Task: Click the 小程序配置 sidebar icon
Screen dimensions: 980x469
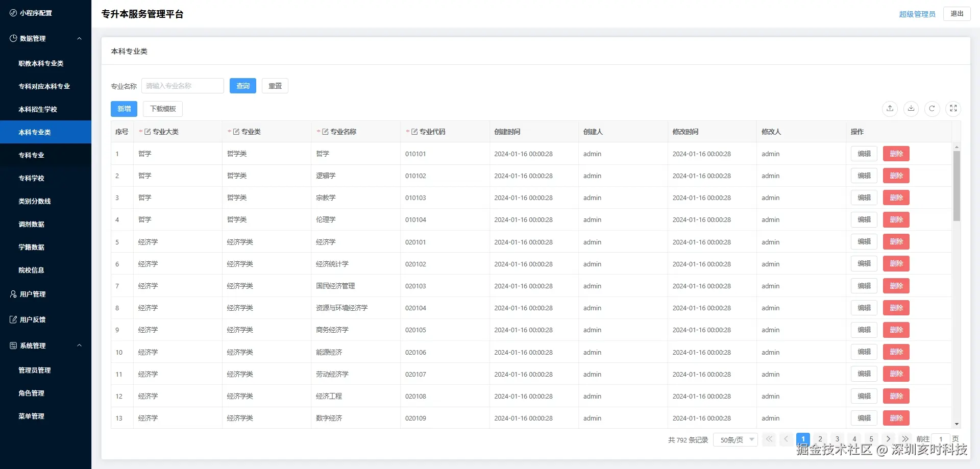Action: click(13, 13)
